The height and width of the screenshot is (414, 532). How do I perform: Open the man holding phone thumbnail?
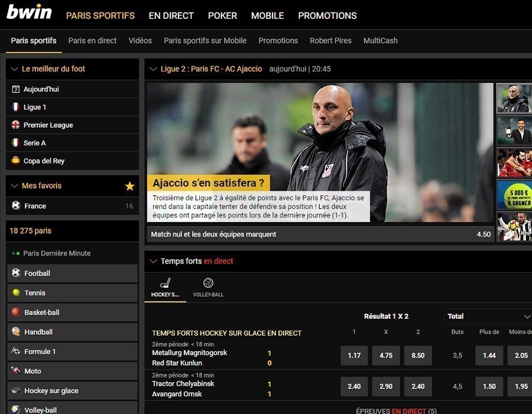[x=514, y=131]
